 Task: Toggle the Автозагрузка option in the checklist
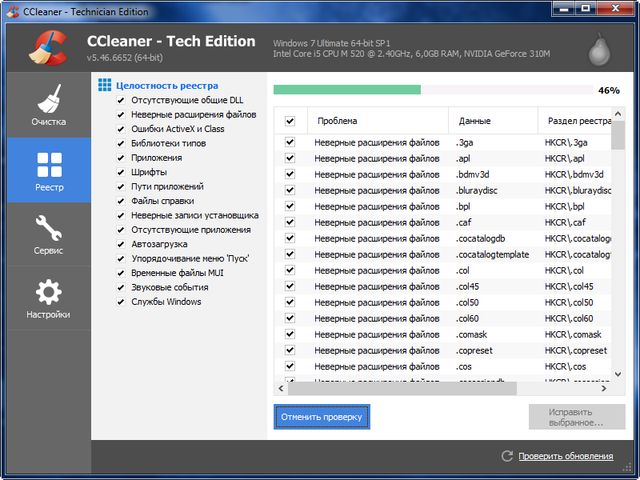click(x=121, y=244)
